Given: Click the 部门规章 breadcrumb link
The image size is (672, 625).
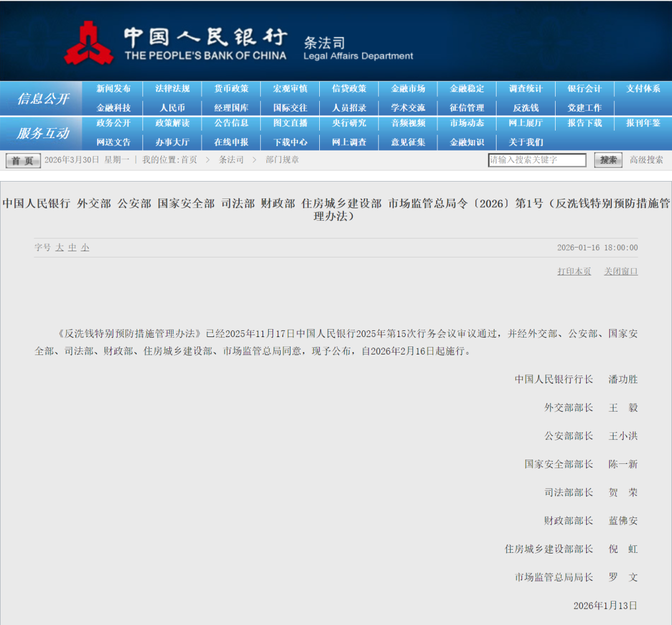Looking at the screenshot, I should click(x=282, y=160).
